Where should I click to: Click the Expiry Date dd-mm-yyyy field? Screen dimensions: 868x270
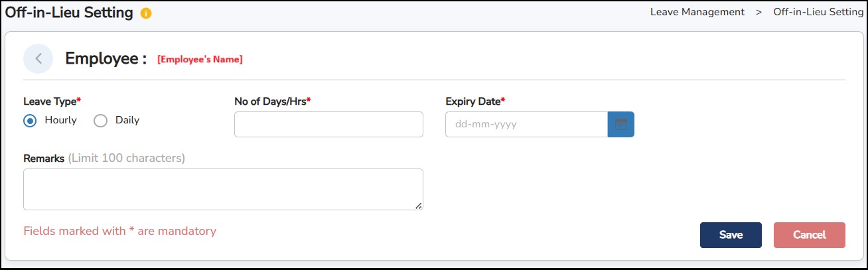526,124
